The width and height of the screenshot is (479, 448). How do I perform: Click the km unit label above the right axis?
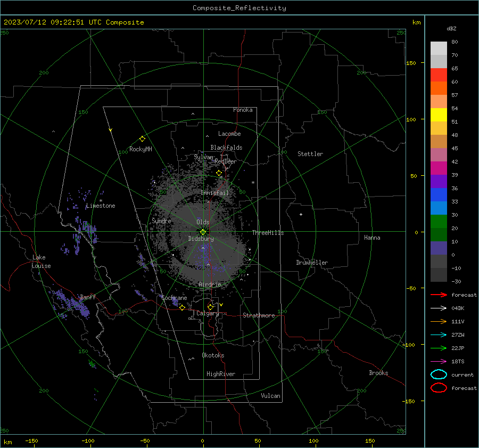tap(416, 22)
